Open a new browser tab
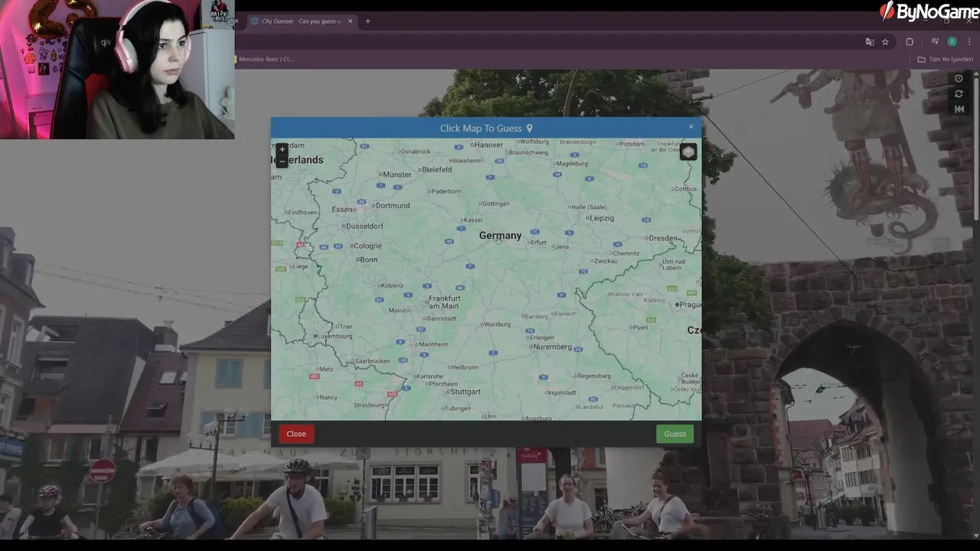980x551 pixels. [367, 21]
